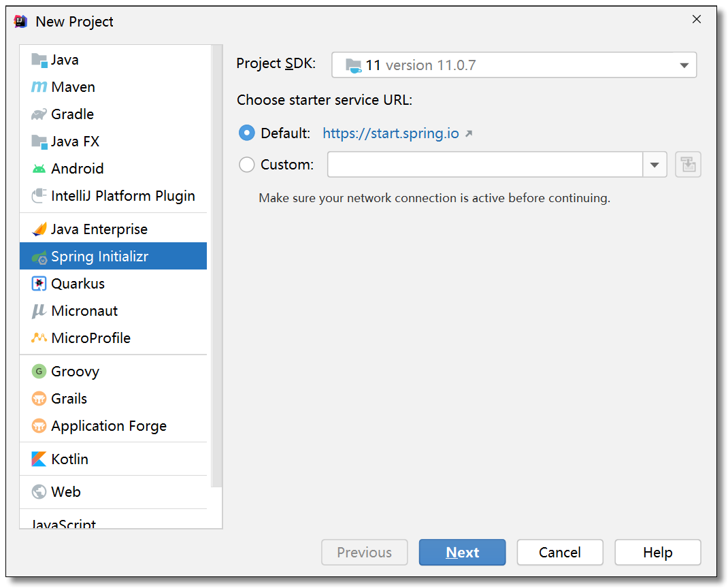The width and height of the screenshot is (728, 588).
Task: Select the Default starter URL radio button
Action: (247, 133)
